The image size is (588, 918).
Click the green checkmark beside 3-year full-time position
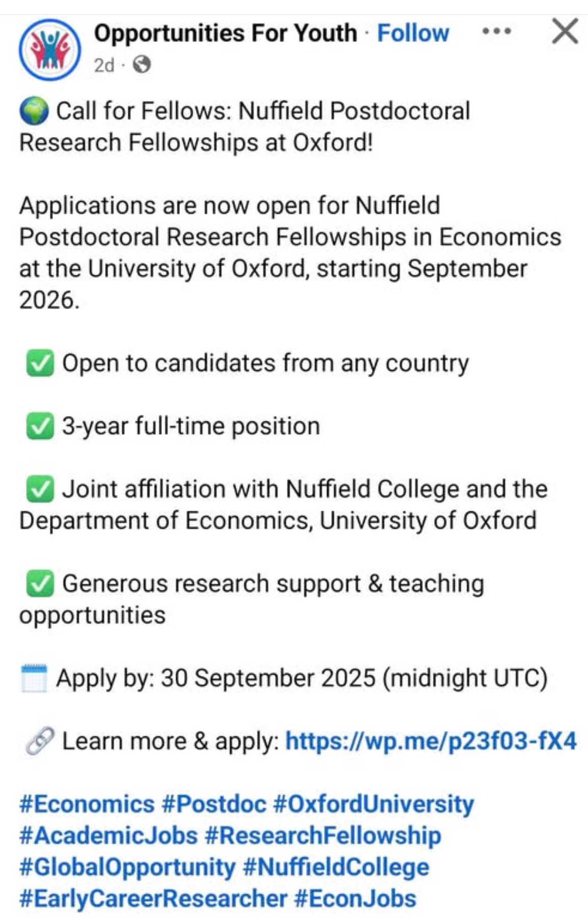click(x=40, y=427)
